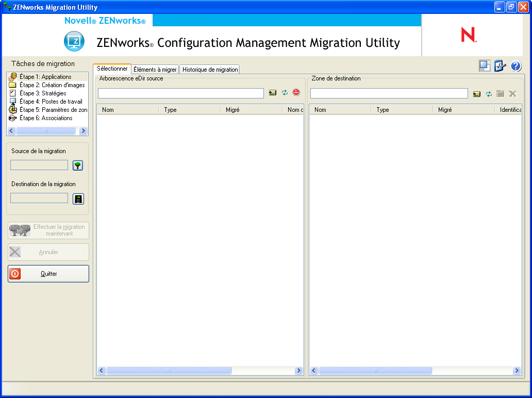This screenshot has height=398, width=532.
Task: Click the Tâches de migration right scroll arrow
Action: [83, 130]
